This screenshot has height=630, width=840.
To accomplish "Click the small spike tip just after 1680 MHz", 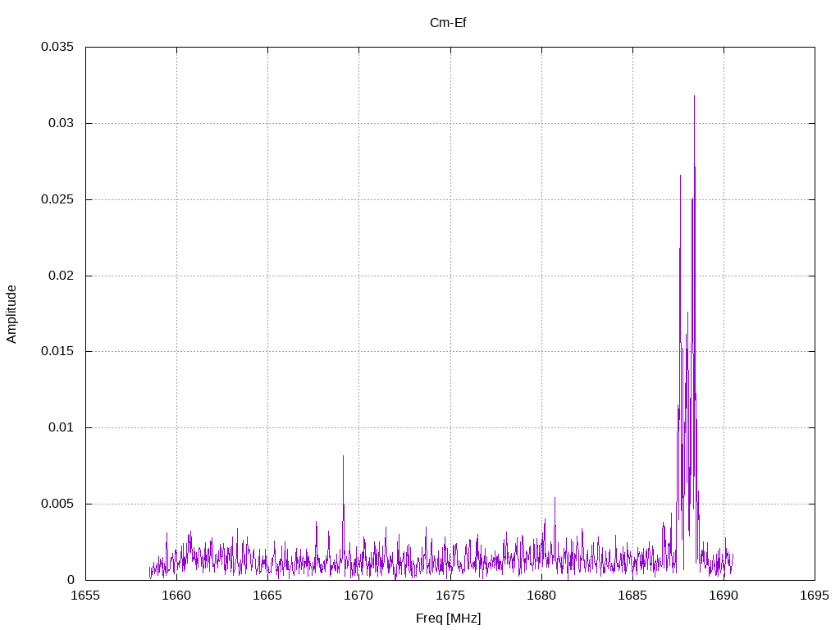I will coord(555,498).
